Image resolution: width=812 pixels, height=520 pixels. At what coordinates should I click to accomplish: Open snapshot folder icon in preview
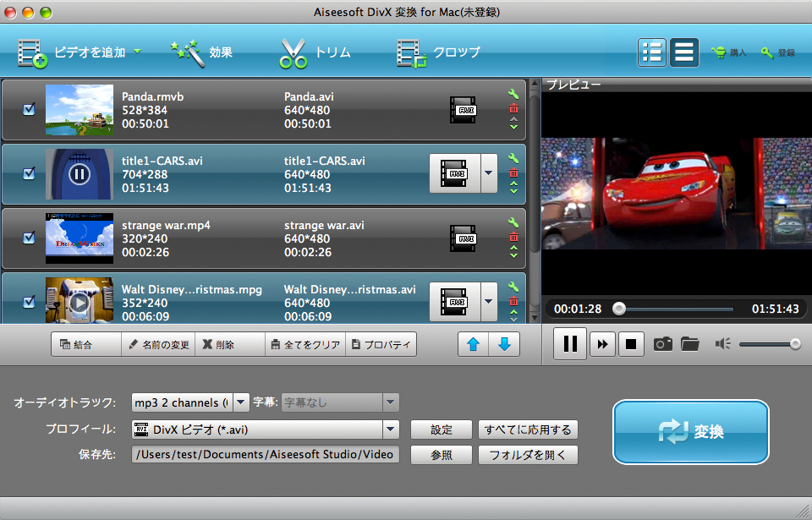coord(690,343)
